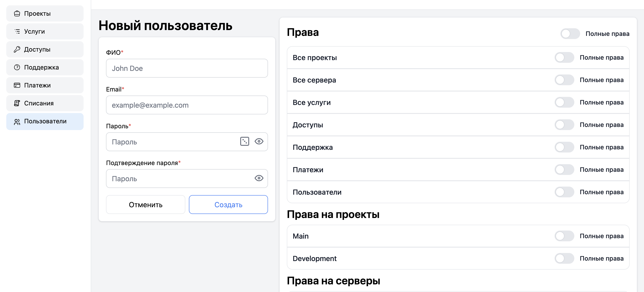Click the Права на серверы heading
The image size is (644, 292).
click(x=333, y=281)
